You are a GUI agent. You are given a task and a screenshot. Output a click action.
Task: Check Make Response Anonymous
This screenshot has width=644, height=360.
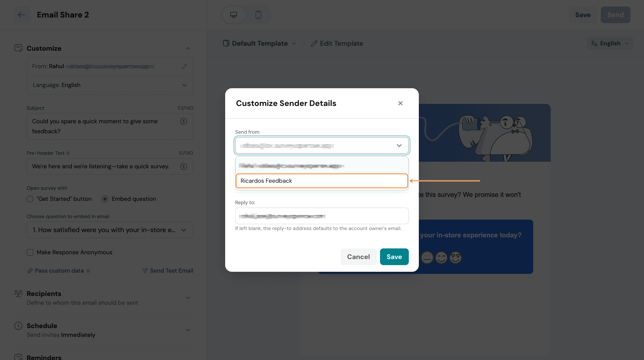(30, 252)
